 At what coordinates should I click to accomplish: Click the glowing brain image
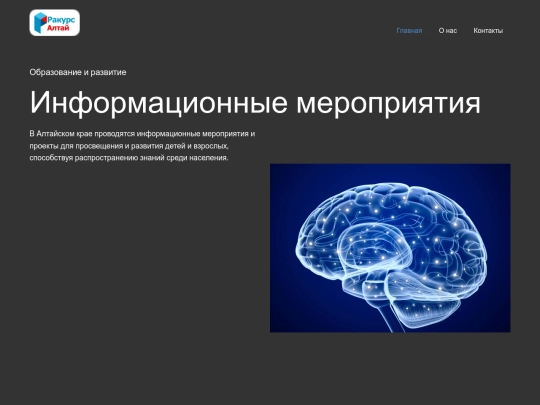[390, 248]
